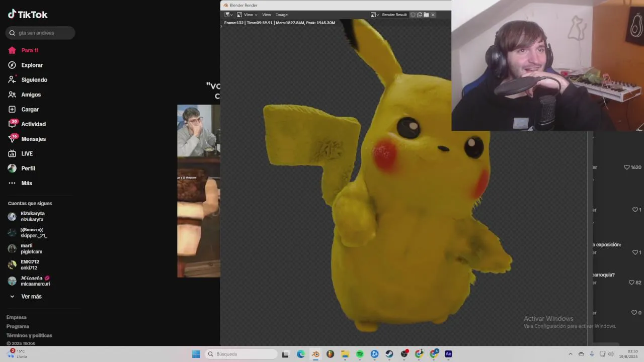Click the TikTok search field

[40, 33]
